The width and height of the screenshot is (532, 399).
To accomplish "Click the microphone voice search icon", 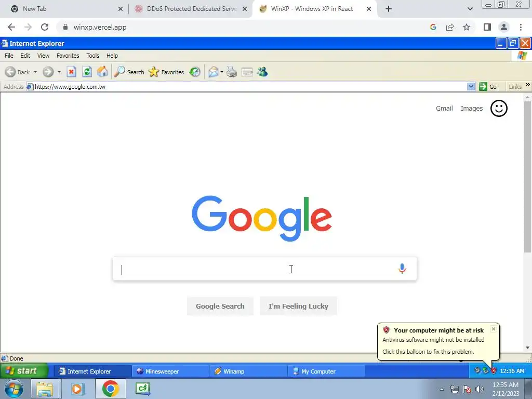I will pyautogui.click(x=402, y=269).
